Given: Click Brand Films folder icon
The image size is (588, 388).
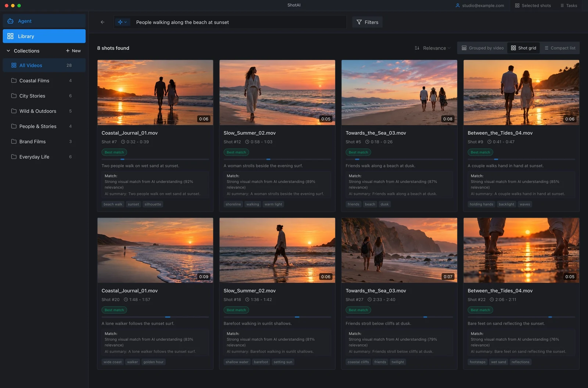Looking at the screenshot, I should tap(14, 141).
